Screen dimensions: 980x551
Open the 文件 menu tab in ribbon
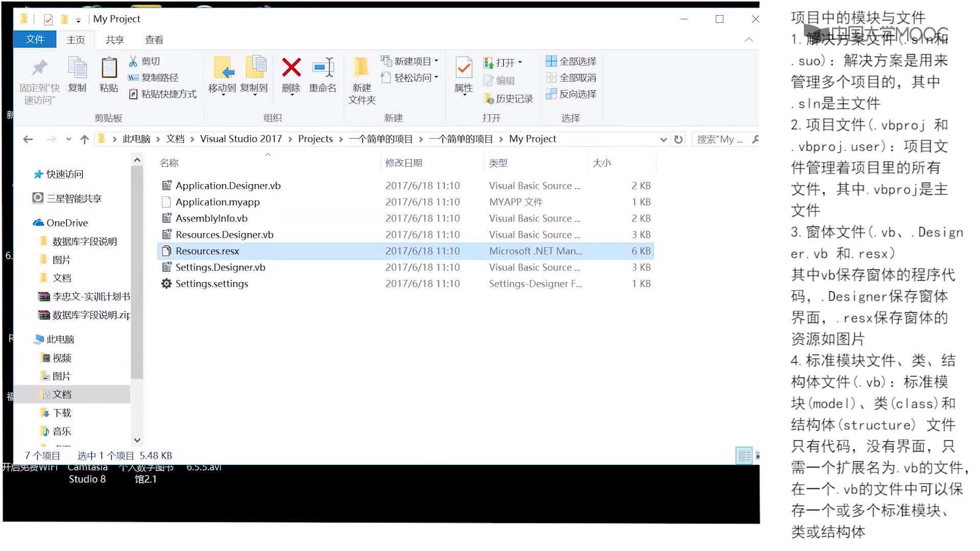pyautogui.click(x=36, y=39)
